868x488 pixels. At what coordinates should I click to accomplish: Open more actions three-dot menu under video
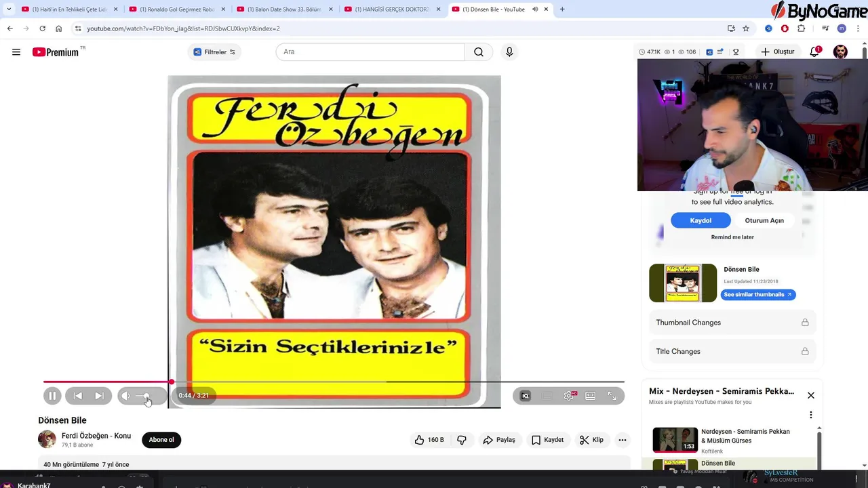tap(622, 440)
